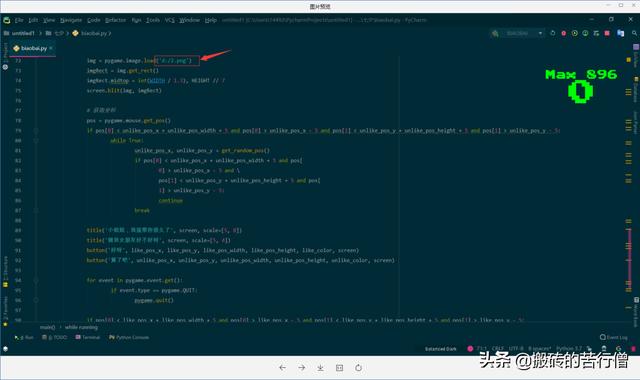The width and height of the screenshot is (640, 380).
Task: Click the editor vertical scrollbar marker strip
Action: (629, 188)
